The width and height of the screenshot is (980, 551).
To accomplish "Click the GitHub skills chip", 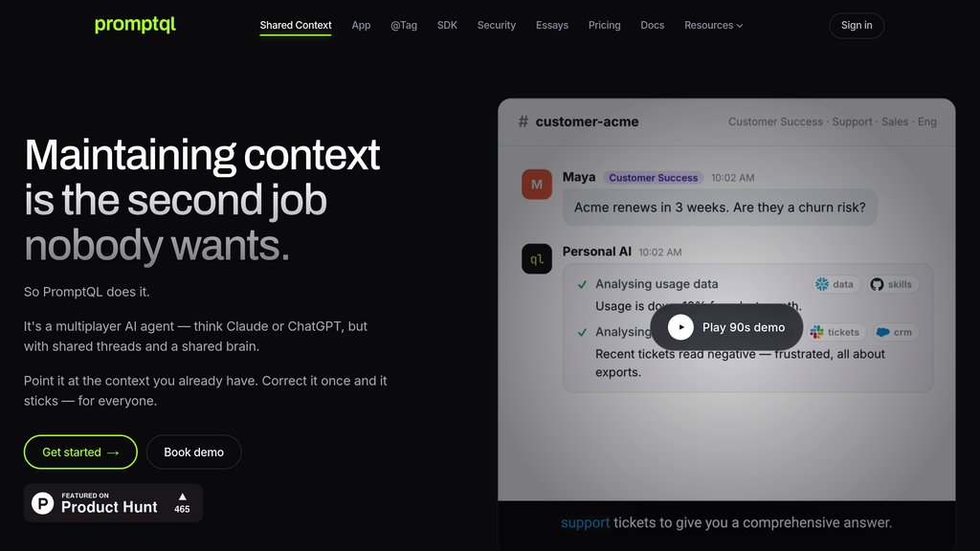I will [x=892, y=284].
